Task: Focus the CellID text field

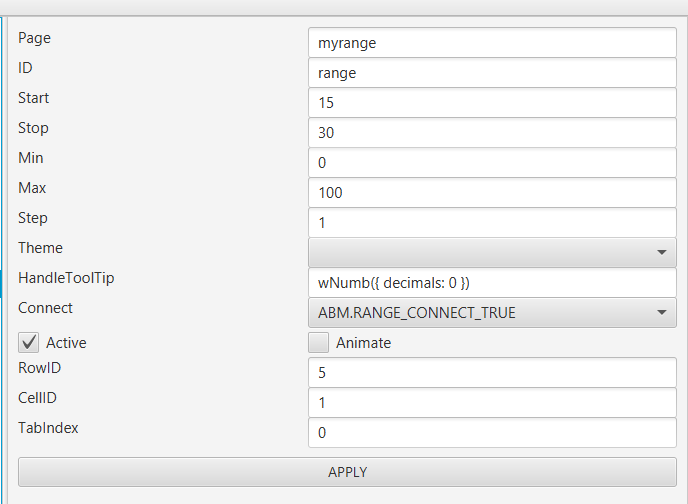Action: click(492, 403)
